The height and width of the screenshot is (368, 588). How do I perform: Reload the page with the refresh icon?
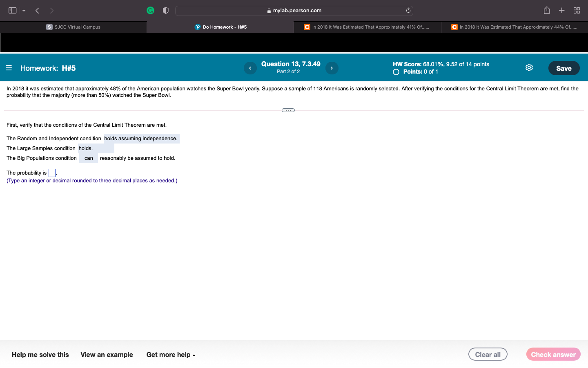[x=408, y=11]
